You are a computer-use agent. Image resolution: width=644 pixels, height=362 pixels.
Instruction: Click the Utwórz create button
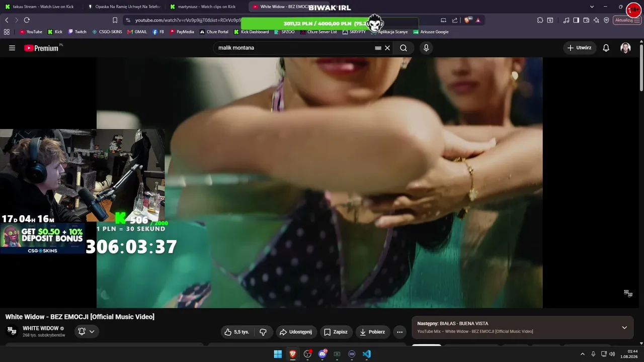[579, 48]
